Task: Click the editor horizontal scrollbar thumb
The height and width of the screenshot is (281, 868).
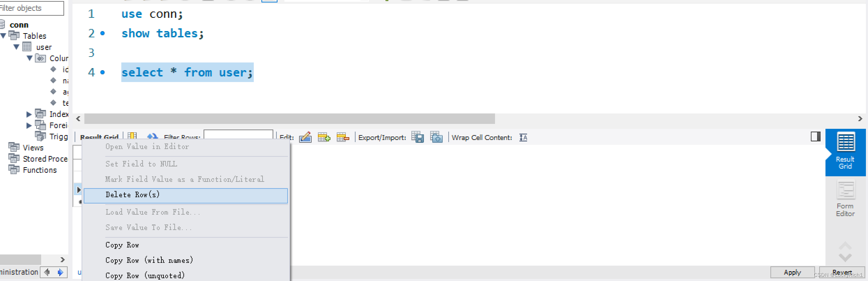Action: (289, 119)
